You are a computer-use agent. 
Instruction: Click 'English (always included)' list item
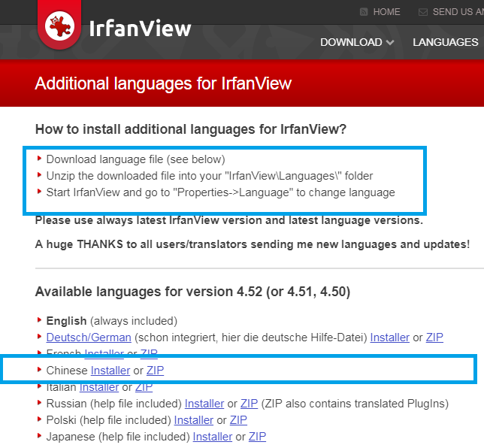pos(112,321)
